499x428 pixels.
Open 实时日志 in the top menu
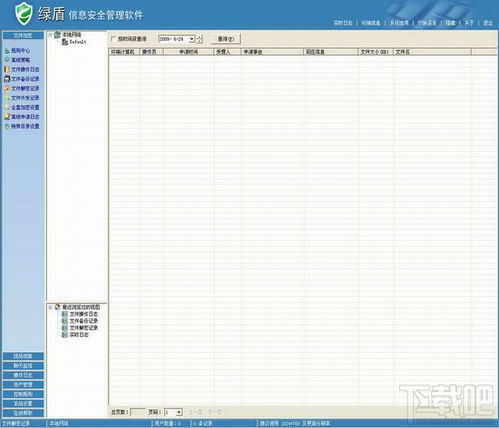click(343, 23)
